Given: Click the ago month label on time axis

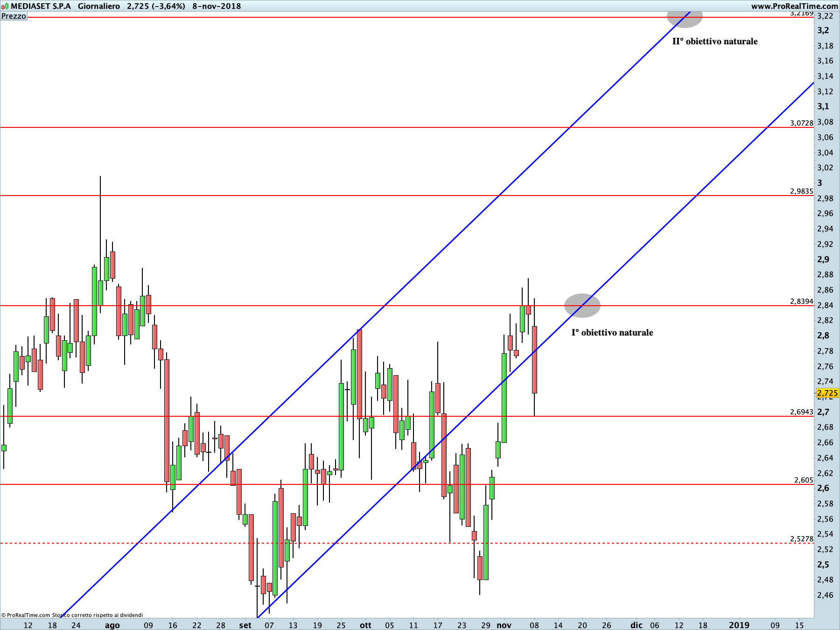Looking at the screenshot, I should (x=112, y=625).
